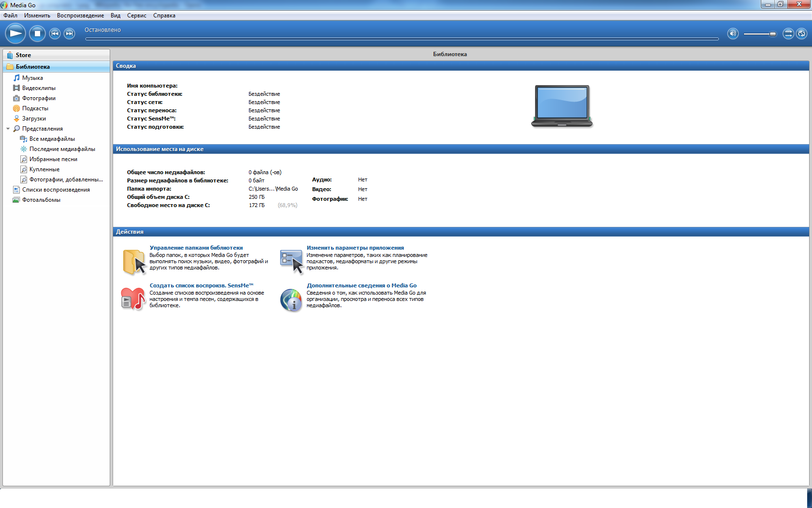Open Изменить параметры приложения link
The height and width of the screenshot is (508, 812).
click(355, 248)
